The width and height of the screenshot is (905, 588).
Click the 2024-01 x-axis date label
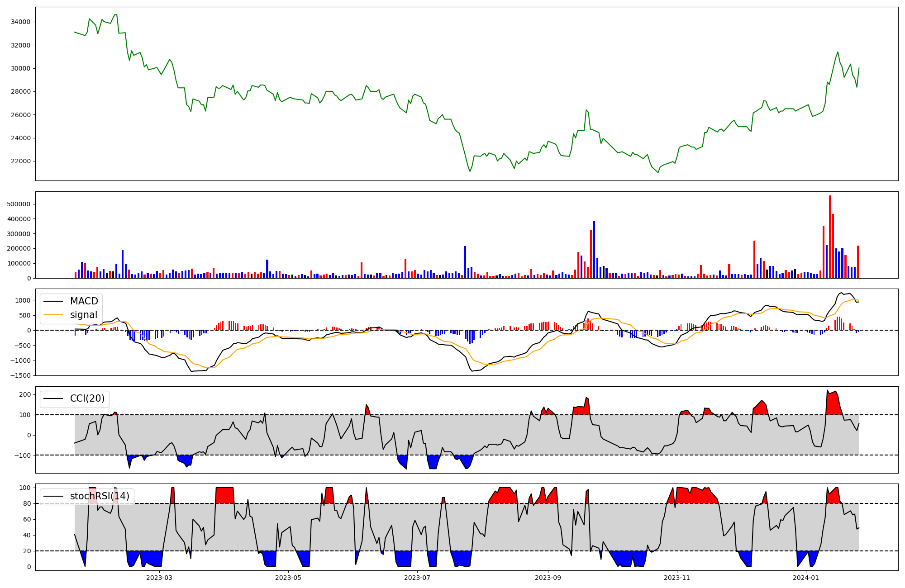(x=806, y=578)
